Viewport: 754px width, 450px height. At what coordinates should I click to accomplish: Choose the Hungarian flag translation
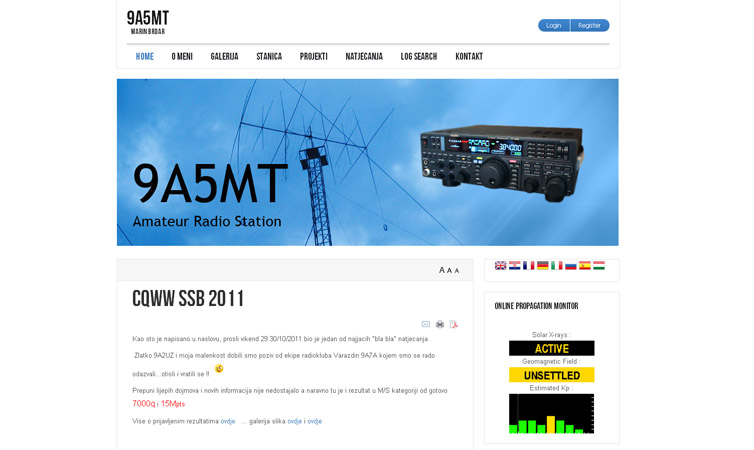[x=599, y=266]
